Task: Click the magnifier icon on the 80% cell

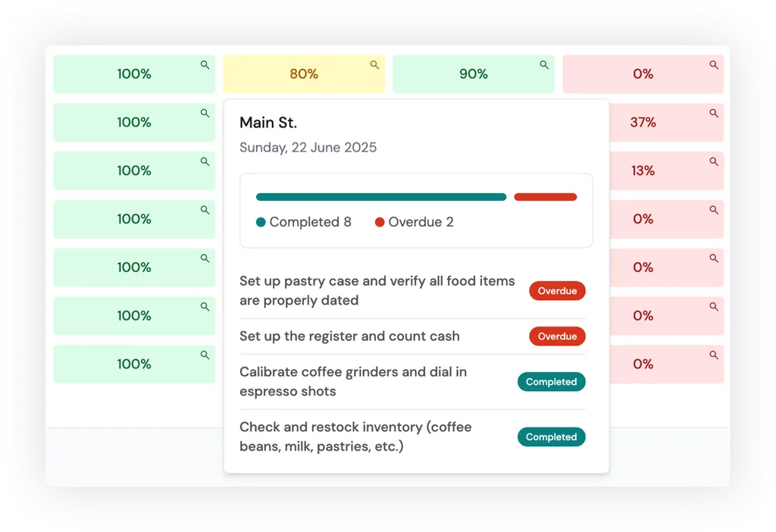Action: point(374,65)
